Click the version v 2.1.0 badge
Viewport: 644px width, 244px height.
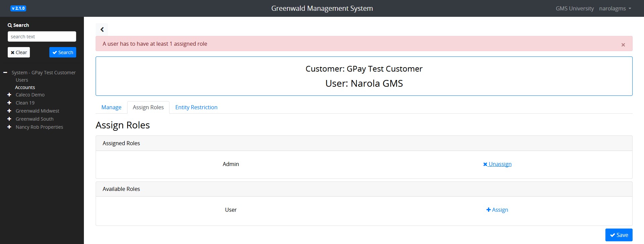(18, 8)
